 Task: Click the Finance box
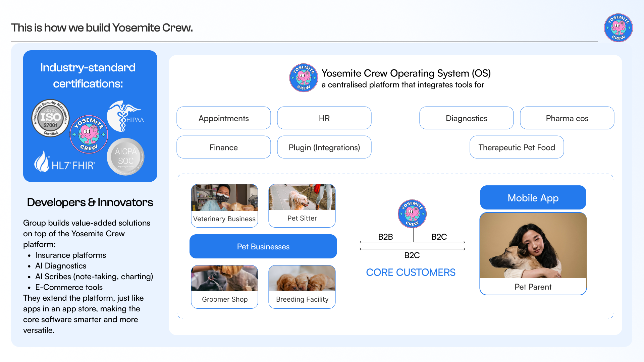click(x=224, y=147)
